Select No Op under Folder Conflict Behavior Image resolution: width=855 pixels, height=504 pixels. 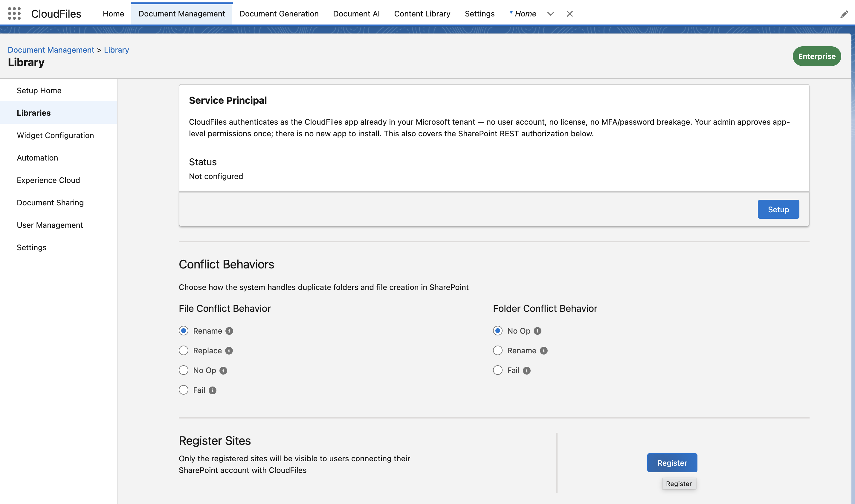coord(497,331)
